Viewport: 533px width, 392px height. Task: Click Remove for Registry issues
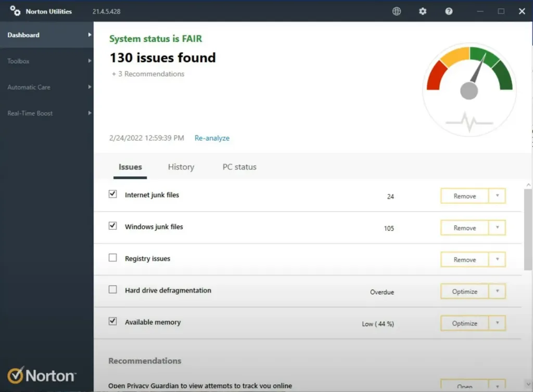[464, 259]
